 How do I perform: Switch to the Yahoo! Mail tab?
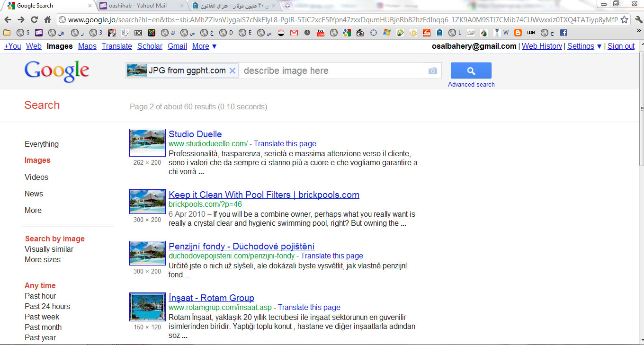pos(141,6)
